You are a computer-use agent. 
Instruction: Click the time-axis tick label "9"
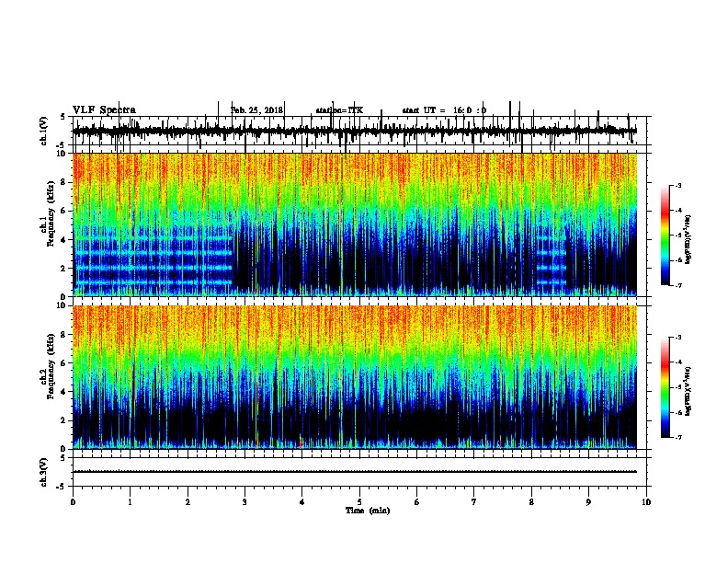[x=588, y=502]
